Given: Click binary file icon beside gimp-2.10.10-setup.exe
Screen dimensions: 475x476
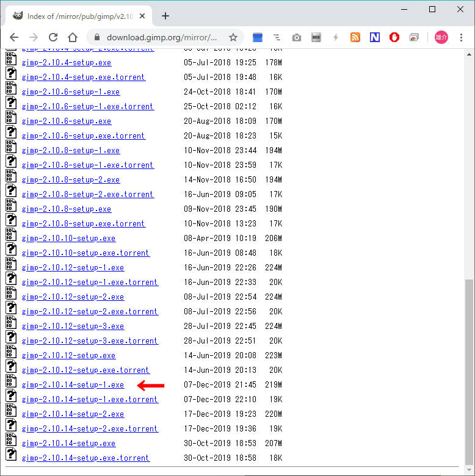Looking at the screenshot, I should pos(11,234).
